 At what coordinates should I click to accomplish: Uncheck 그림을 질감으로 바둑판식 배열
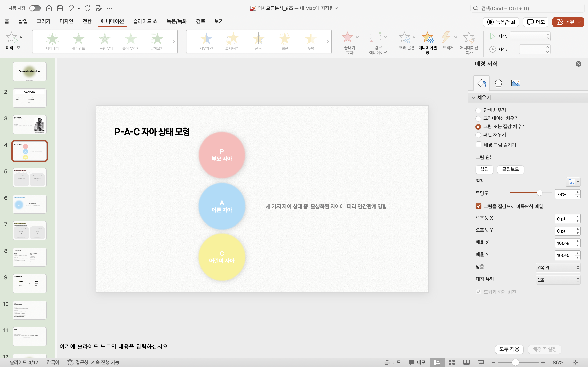[x=478, y=206]
